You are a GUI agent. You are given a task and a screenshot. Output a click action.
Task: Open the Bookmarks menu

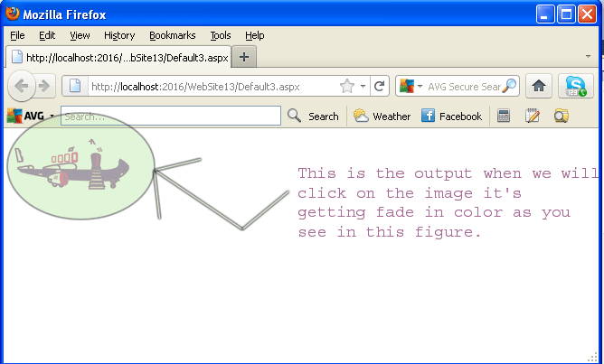172,35
